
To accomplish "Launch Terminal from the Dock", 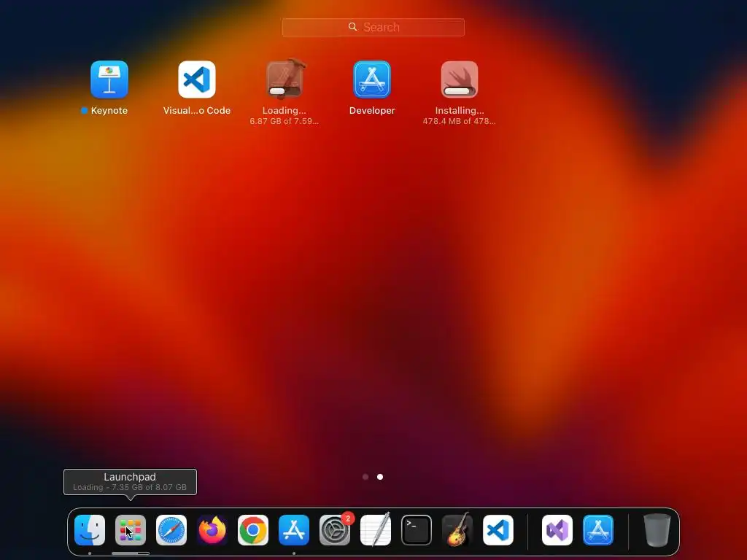I will pos(417,530).
